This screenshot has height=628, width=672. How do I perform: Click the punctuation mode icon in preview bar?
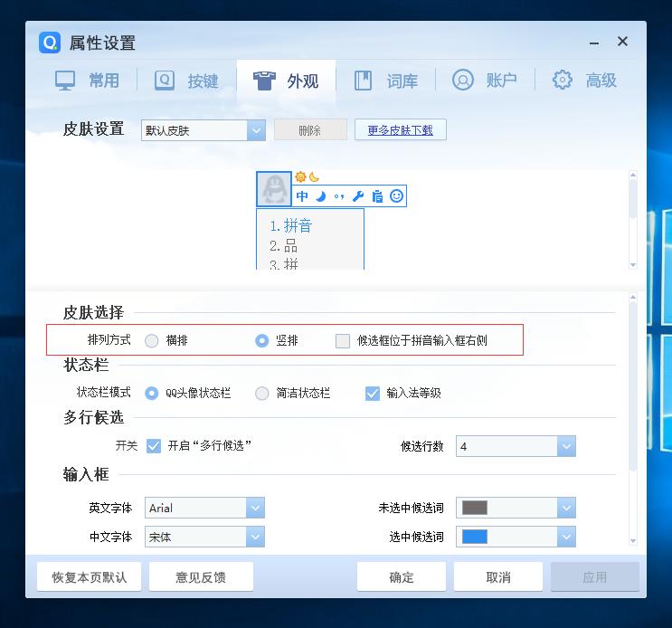pyautogui.click(x=339, y=196)
